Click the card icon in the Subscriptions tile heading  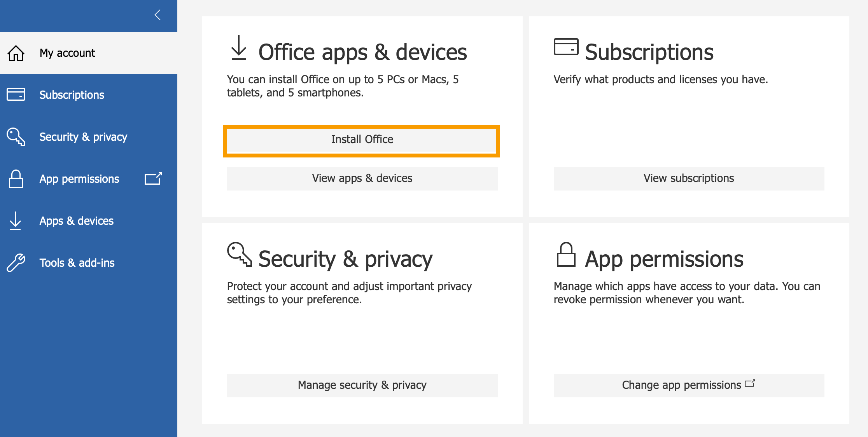[566, 47]
